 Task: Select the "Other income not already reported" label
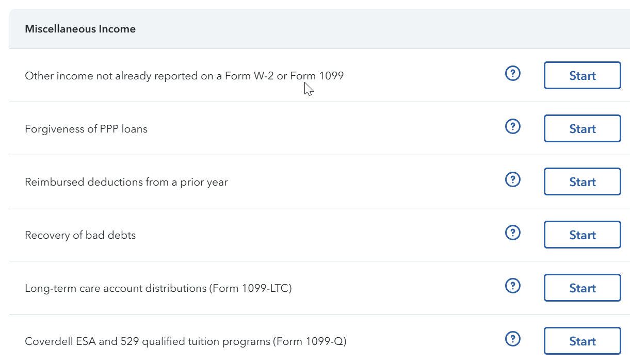pyautogui.click(x=184, y=76)
